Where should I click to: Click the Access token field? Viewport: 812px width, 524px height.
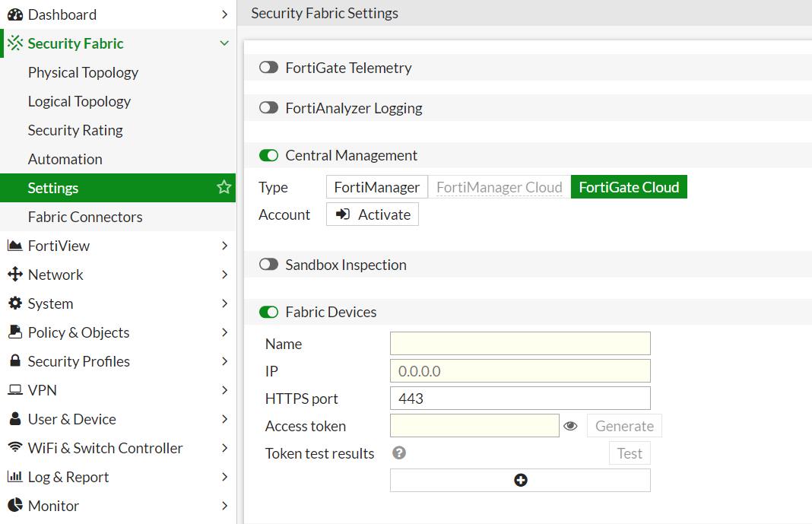click(x=474, y=426)
